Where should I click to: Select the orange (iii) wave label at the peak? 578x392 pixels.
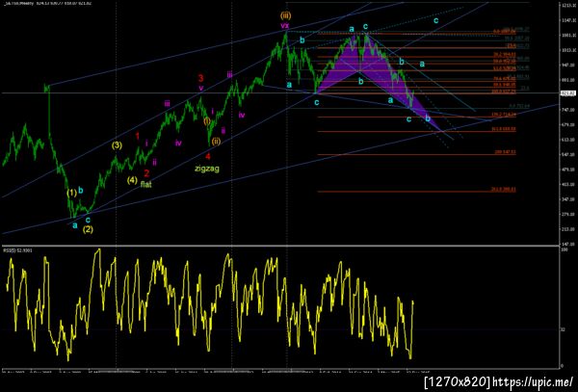click(285, 15)
